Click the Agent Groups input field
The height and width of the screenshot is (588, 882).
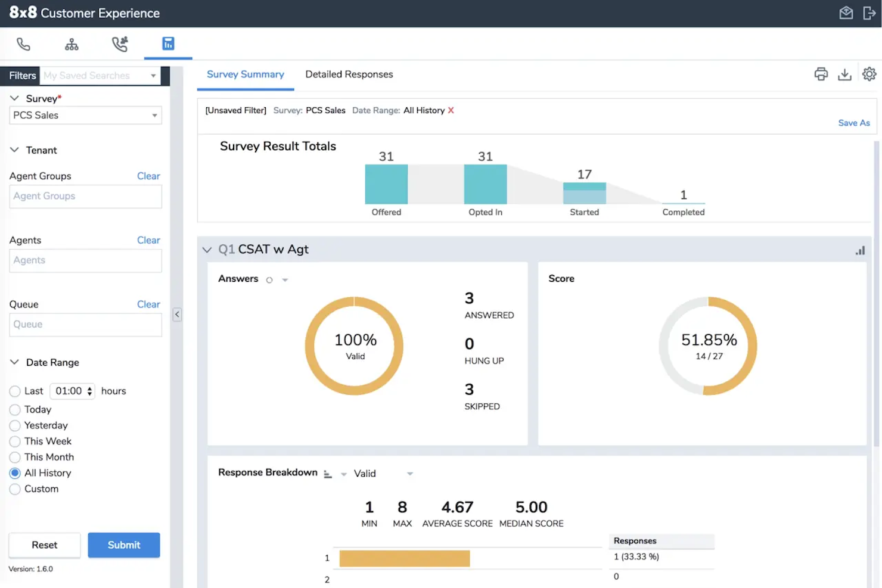pos(85,196)
